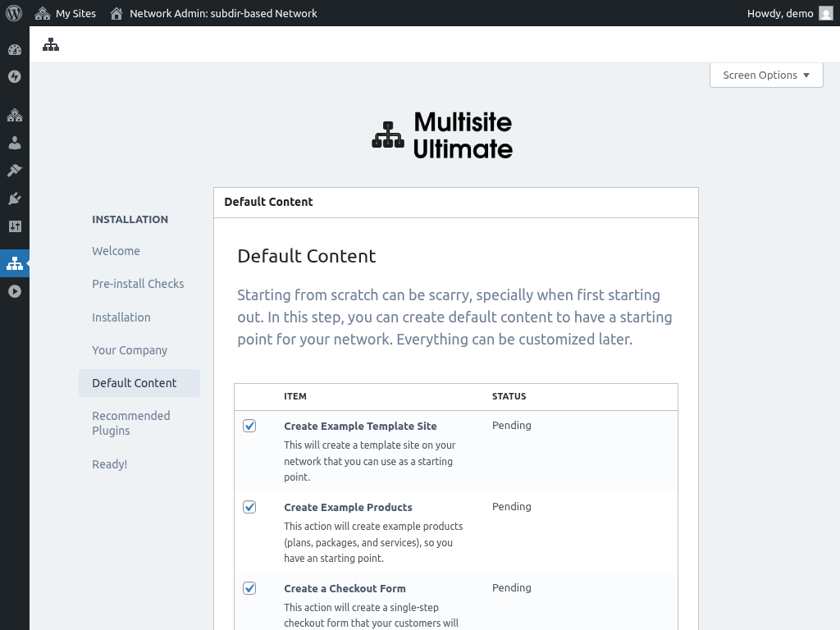Click Pending status for Checkout Form

pyautogui.click(x=512, y=587)
